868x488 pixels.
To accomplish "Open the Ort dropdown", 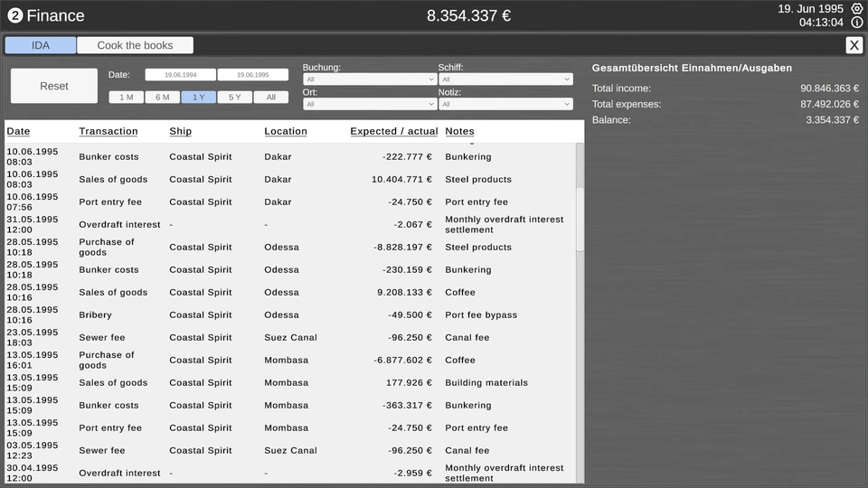I will pyautogui.click(x=370, y=104).
